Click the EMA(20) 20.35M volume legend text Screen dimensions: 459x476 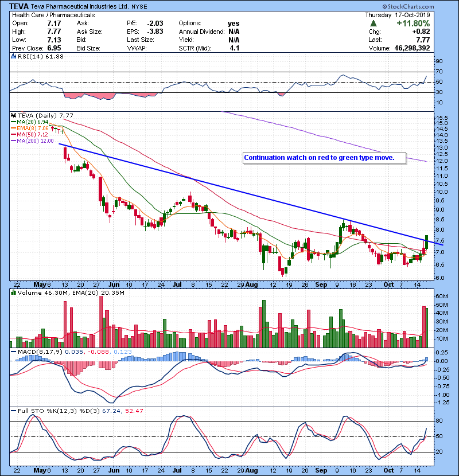coord(99,292)
